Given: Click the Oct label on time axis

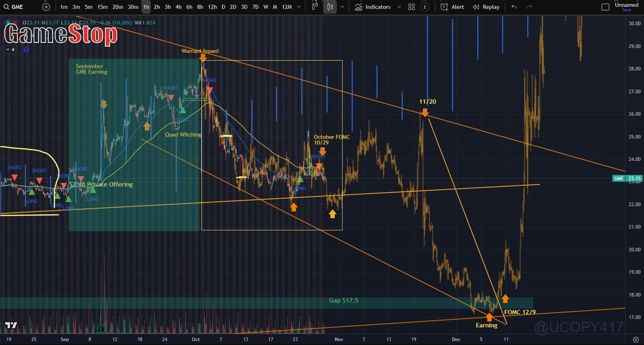Looking at the screenshot, I should (196, 340).
